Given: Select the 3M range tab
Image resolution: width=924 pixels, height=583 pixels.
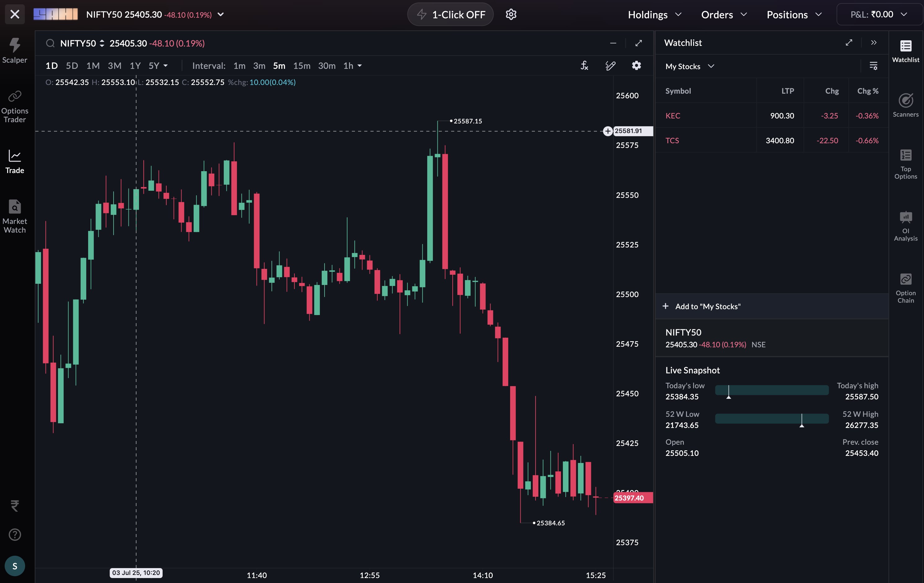Looking at the screenshot, I should tap(114, 66).
